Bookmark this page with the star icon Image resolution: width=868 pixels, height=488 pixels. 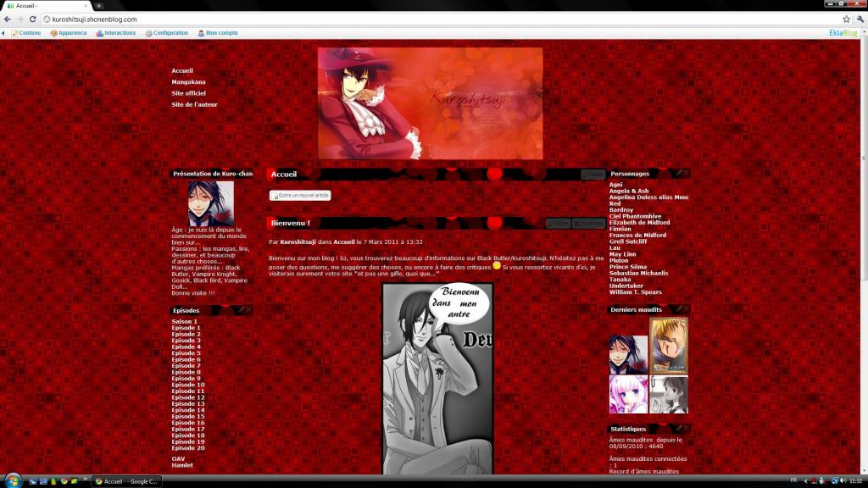847,19
